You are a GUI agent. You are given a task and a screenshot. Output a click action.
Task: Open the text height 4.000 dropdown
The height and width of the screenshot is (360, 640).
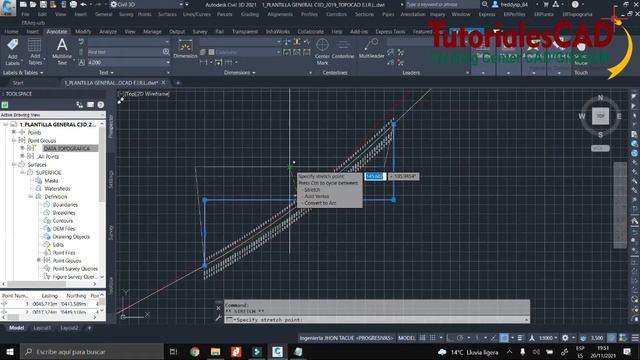167,62
